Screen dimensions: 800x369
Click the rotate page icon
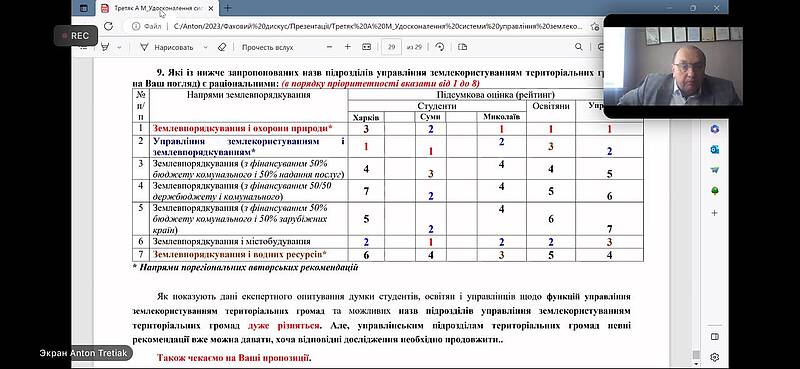tap(439, 47)
